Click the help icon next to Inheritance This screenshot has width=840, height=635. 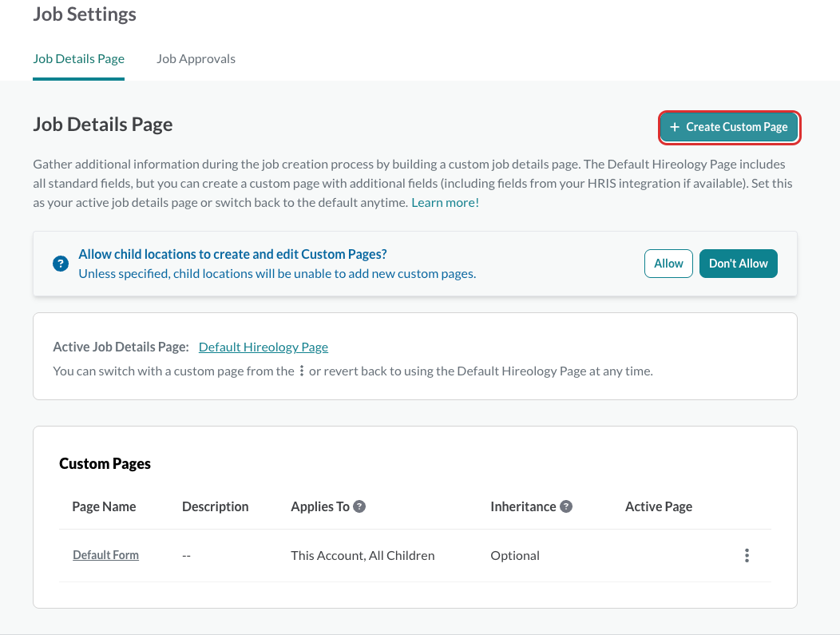tap(565, 506)
